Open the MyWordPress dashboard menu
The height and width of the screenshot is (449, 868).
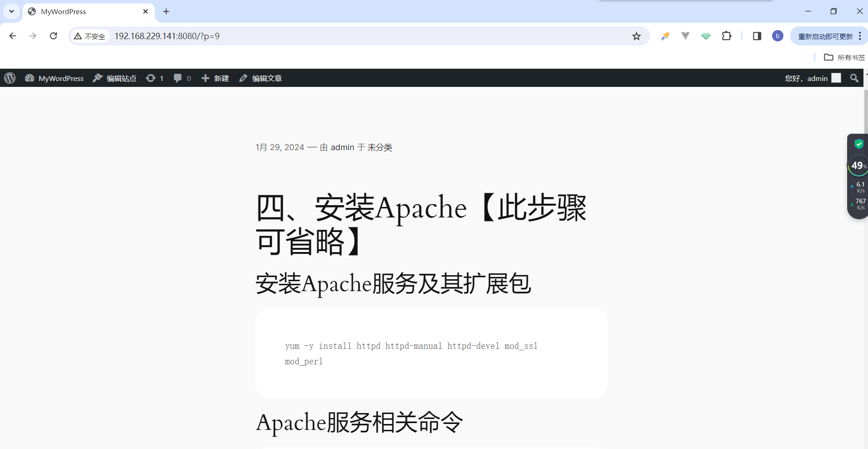54,78
